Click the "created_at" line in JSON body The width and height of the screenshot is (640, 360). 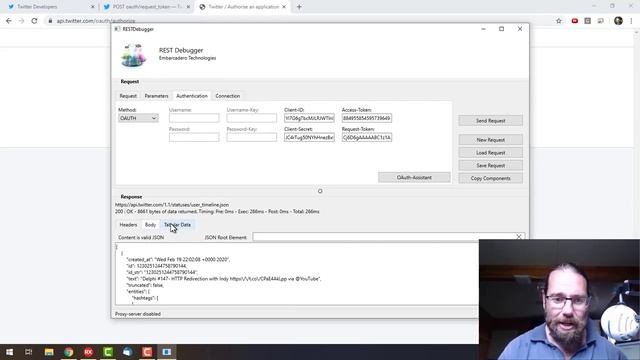click(178, 259)
